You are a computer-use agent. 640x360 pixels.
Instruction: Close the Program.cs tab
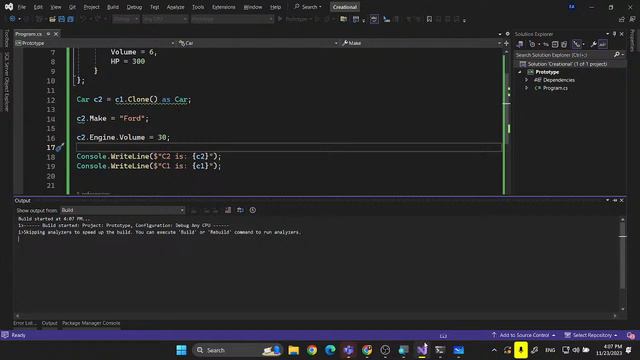pyautogui.click(x=56, y=34)
